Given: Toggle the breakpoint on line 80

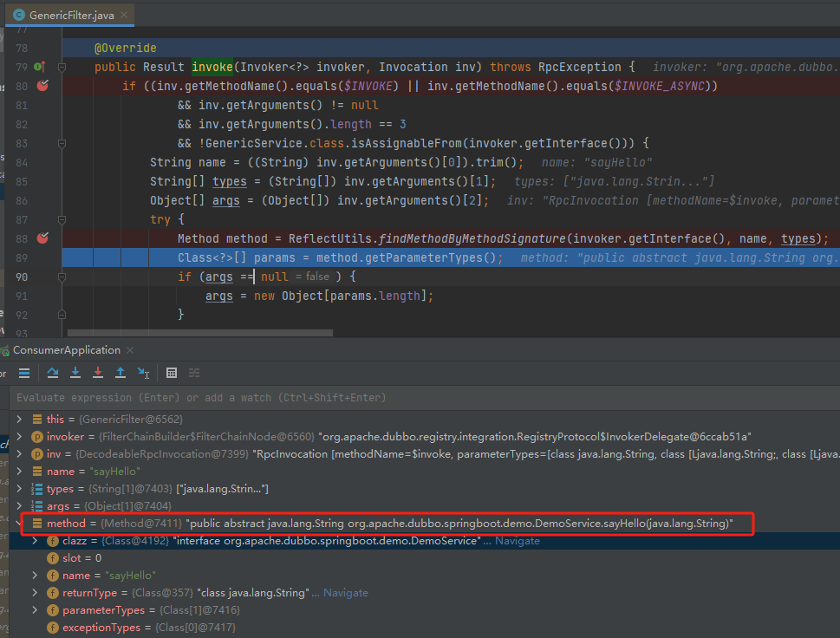Looking at the screenshot, I should point(42,86).
